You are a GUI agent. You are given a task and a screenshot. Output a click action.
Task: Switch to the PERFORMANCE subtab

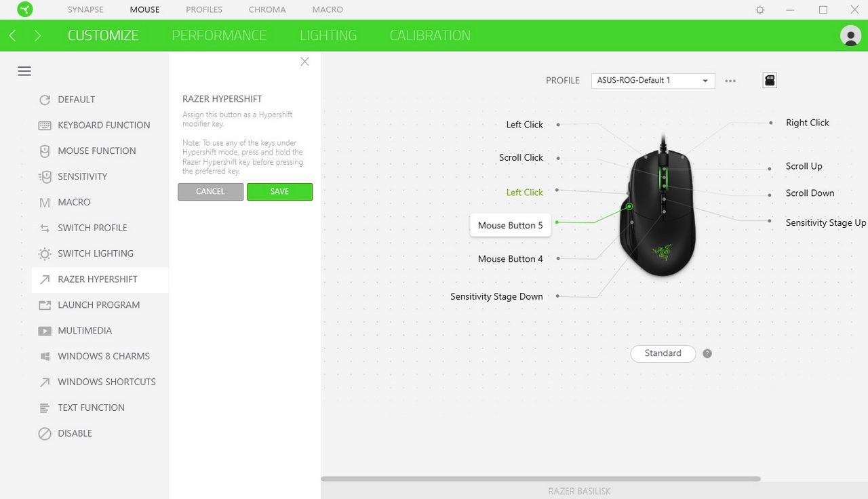219,35
